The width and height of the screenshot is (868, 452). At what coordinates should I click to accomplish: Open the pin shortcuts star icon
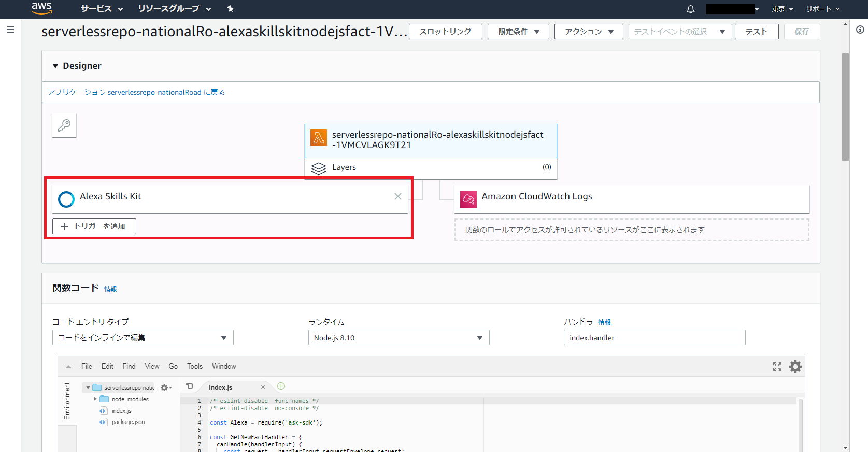[231, 9]
